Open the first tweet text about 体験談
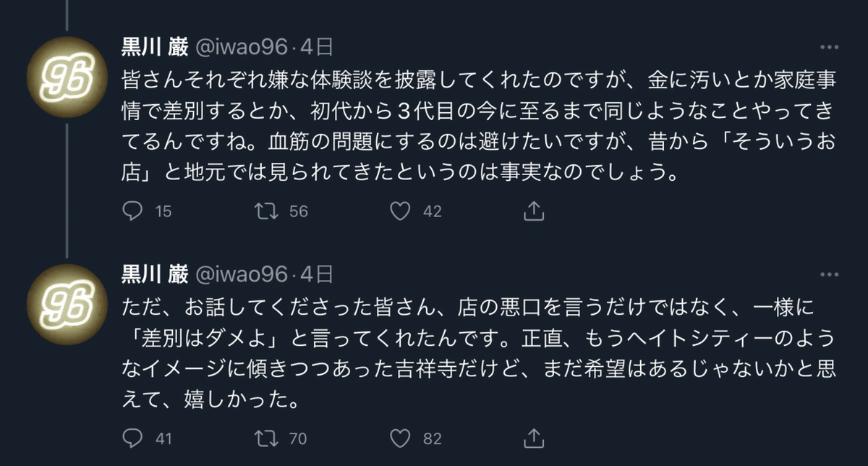This screenshot has width=868, height=466. [x=477, y=126]
